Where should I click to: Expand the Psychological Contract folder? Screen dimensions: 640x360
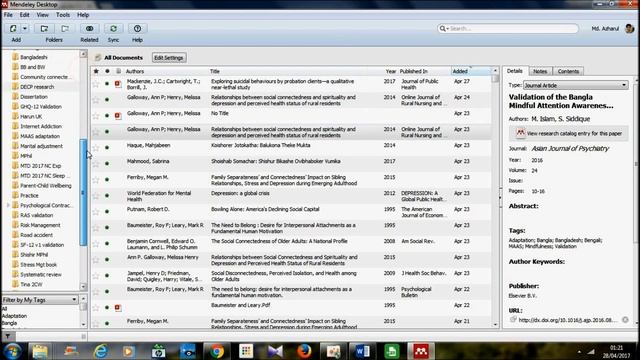pyautogui.click(x=8, y=205)
